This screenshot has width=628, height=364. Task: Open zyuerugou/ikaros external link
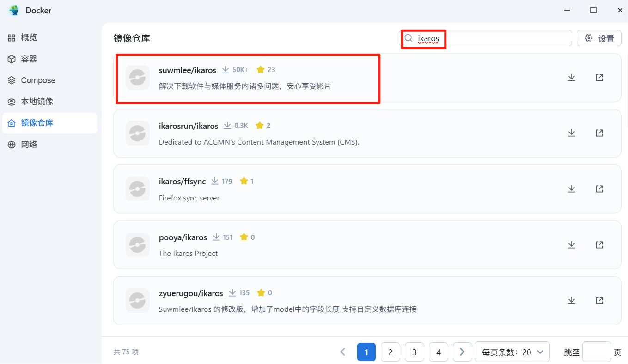(599, 301)
